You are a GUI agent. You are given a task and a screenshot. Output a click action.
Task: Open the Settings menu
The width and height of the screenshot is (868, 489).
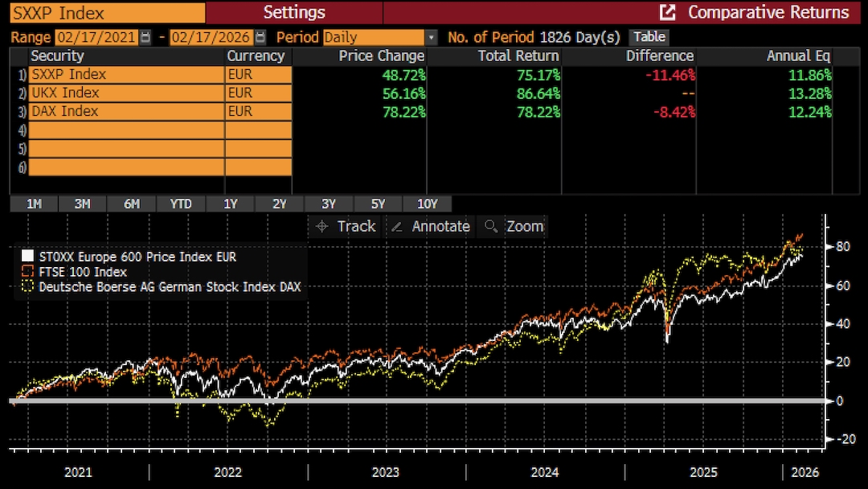tap(294, 12)
